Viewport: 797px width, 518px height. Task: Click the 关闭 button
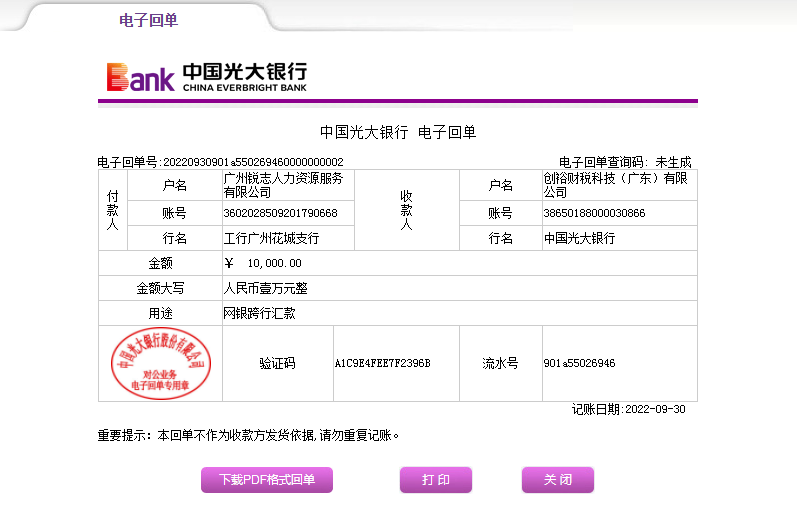(558, 480)
